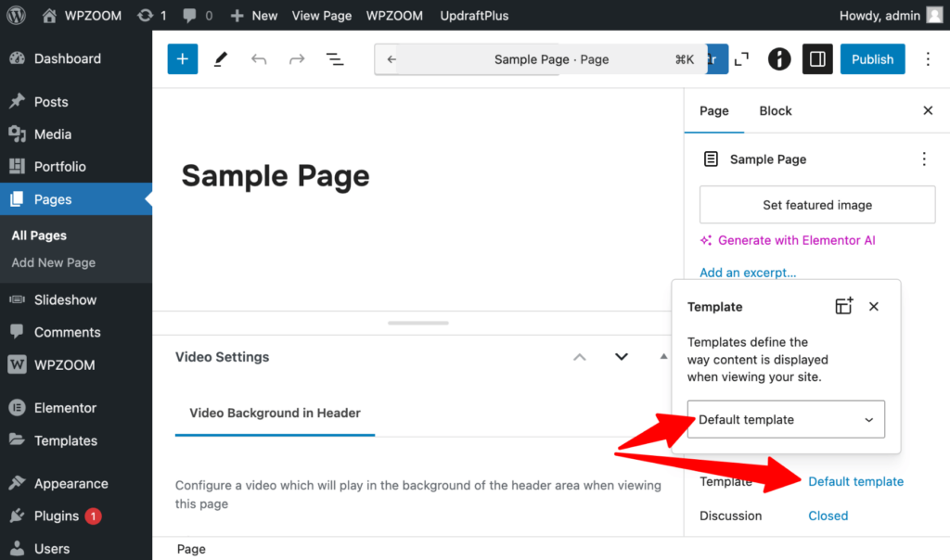Switch to the Block tab
950x560 pixels.
click(x=775, y=111)
